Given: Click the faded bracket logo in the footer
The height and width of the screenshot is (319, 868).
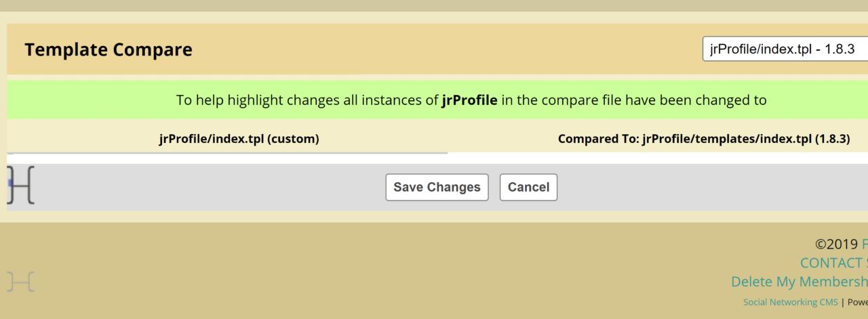Looking at the screenshot, I should [x=21, y=281].
